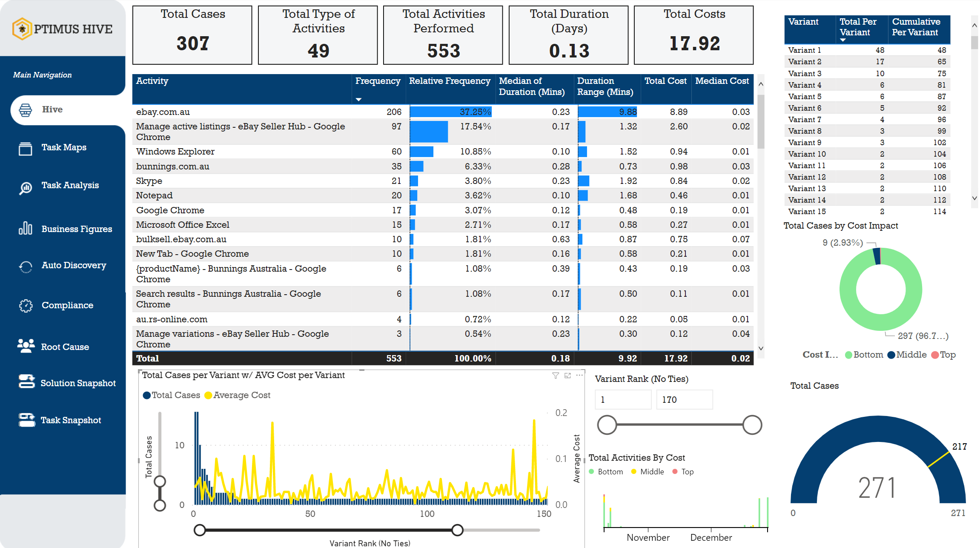Open focus mode on the variant chart
The width and height of the screenshot is (980, 548).
(x=567, y=375)
